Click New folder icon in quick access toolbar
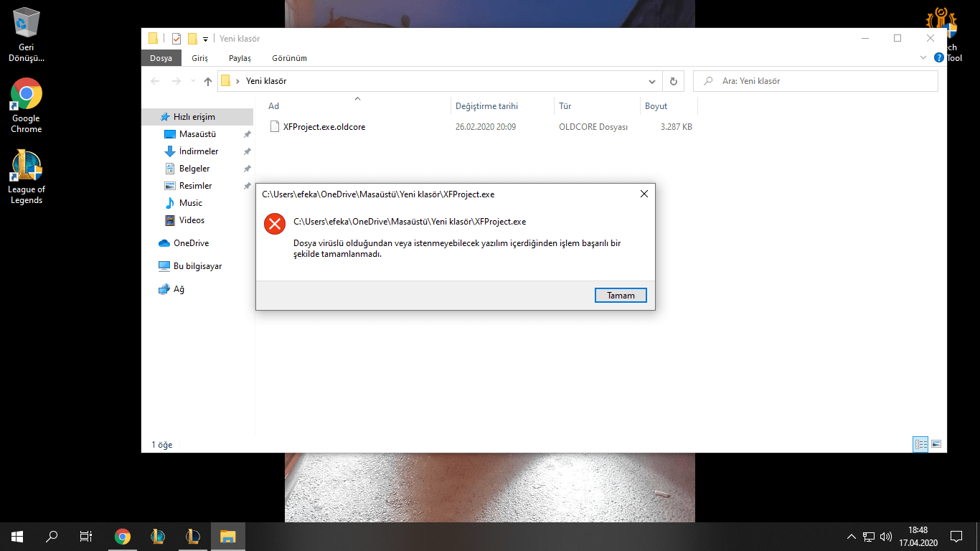The image size is (980, 551). point(192,39)
